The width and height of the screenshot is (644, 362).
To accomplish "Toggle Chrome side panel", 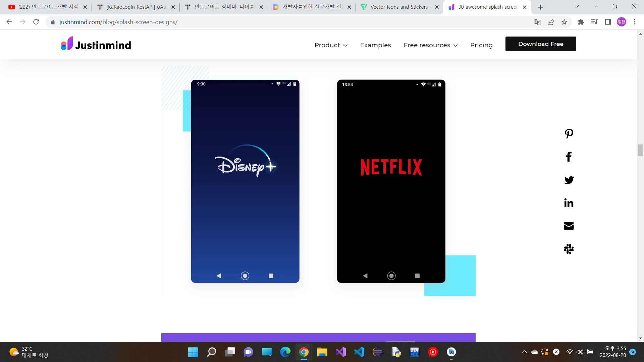I will point(608,22).
